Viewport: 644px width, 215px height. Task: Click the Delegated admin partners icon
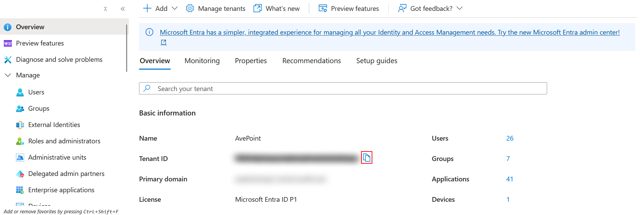20,174
